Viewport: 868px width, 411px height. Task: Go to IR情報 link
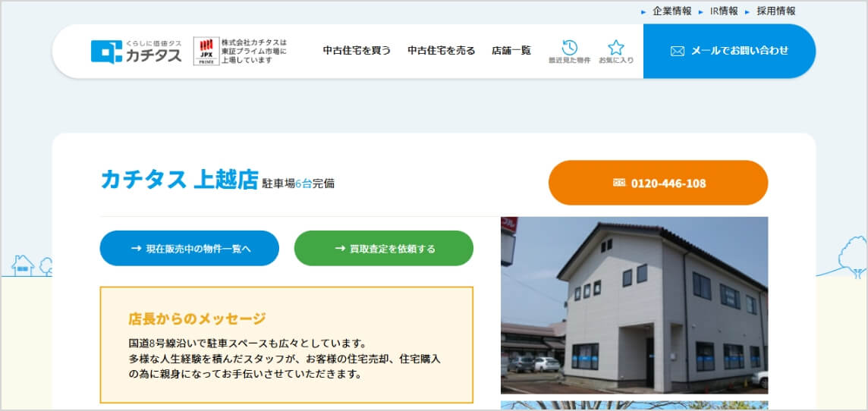(x=724, y=11)
